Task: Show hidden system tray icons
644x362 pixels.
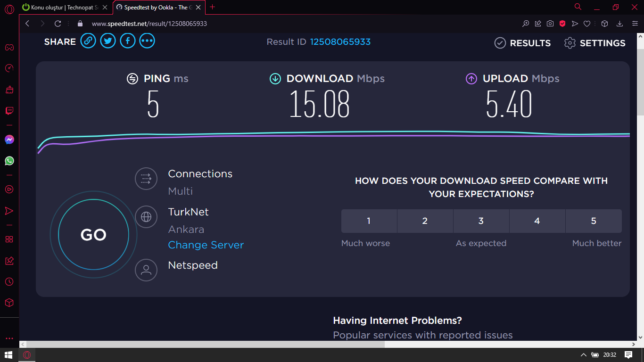Action: tap(583, 355)
